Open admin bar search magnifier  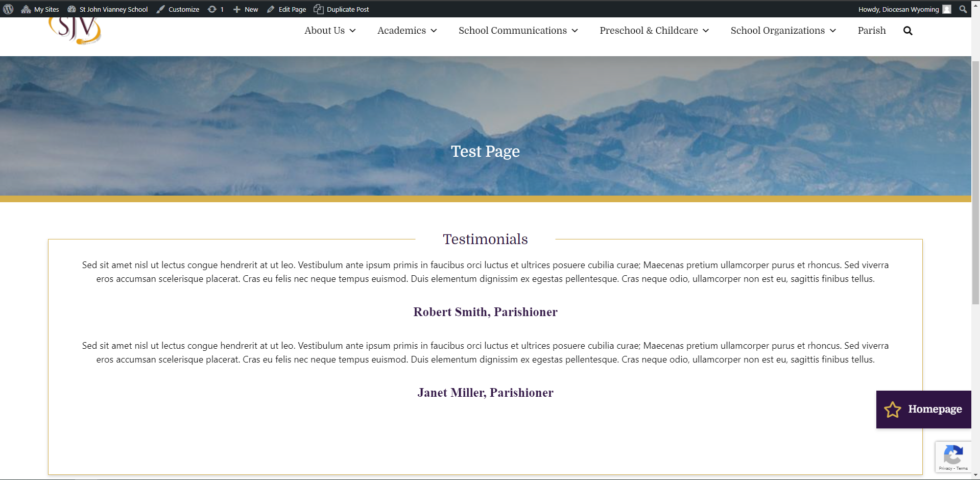963,9
